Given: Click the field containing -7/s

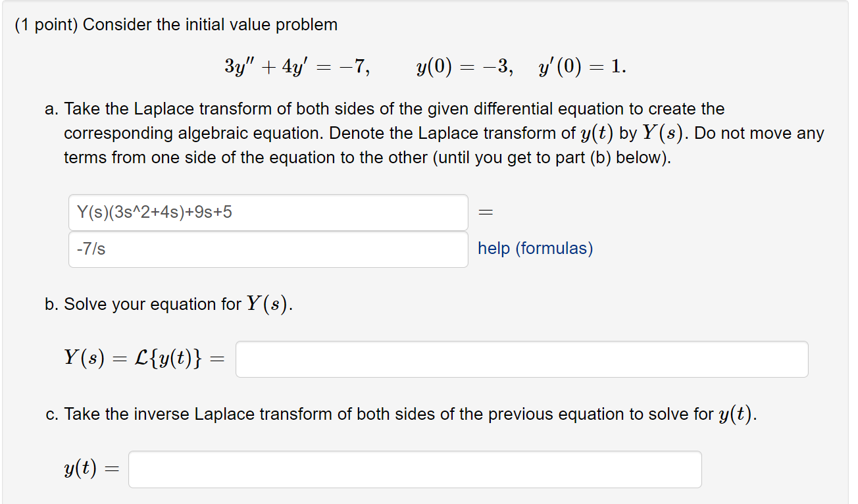Looking at the screenshot, I should click(268, 249).
